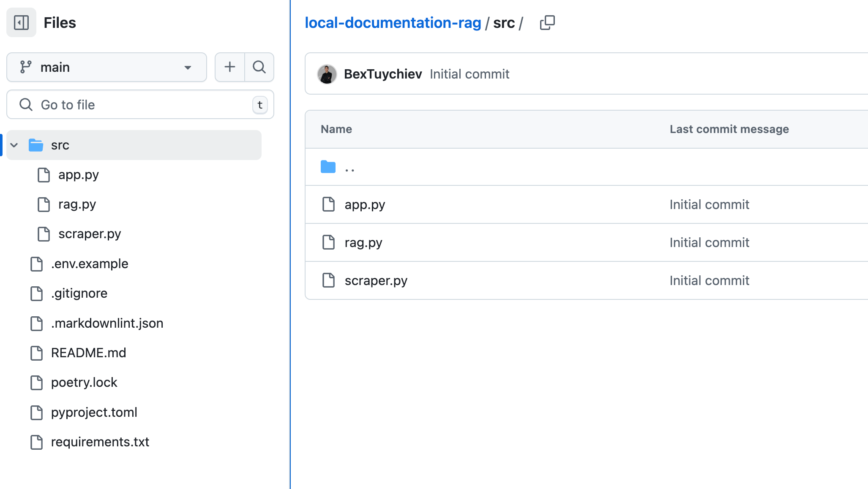Click BexTuychiev's profile avatar
Viewport: 868px width, 489px height.
tap(327, 74)
